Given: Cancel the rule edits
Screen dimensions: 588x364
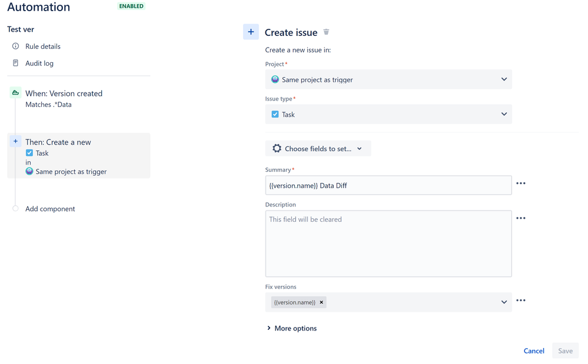Looking at the screenshot, I should click(534, 351).
